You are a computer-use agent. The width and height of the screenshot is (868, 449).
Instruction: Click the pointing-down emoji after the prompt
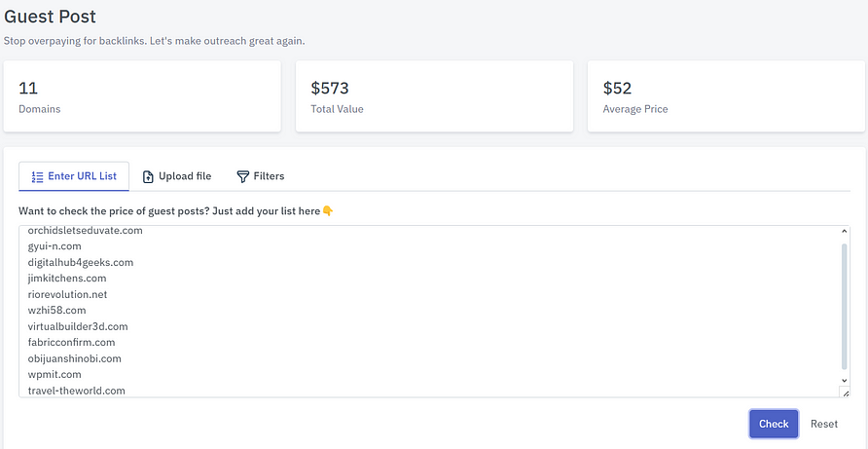pos(328,211)
